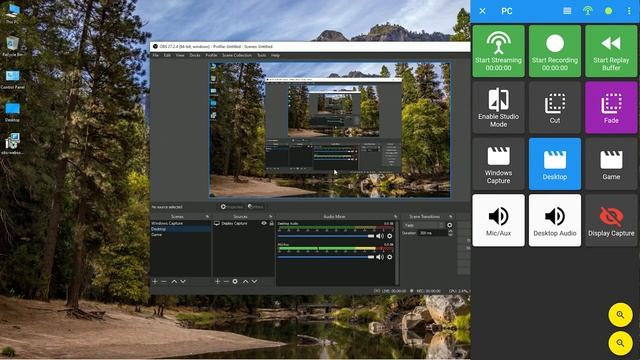Pop out the Scenes dock icon
This screenshot has width=640, height=360.
(x=207, y=216)
